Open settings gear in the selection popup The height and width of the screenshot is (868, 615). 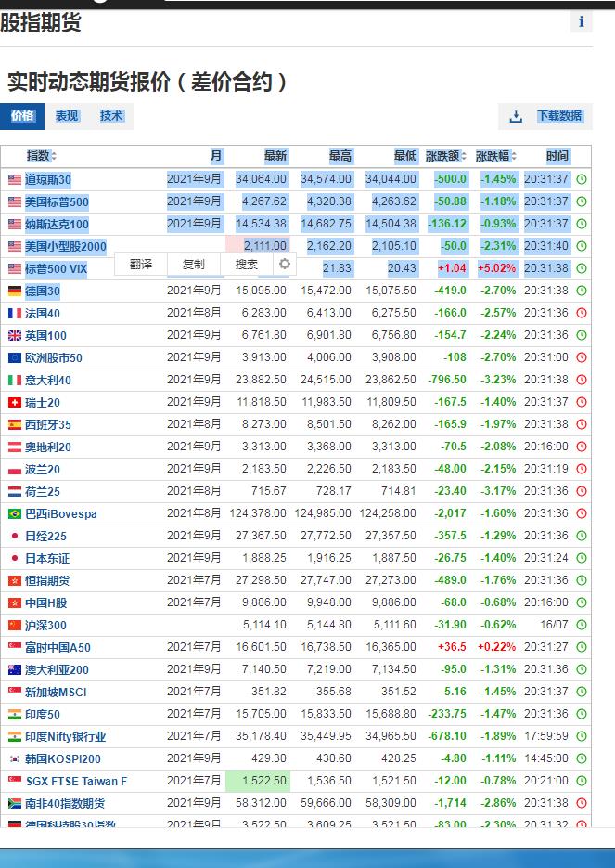click(285, 264)
